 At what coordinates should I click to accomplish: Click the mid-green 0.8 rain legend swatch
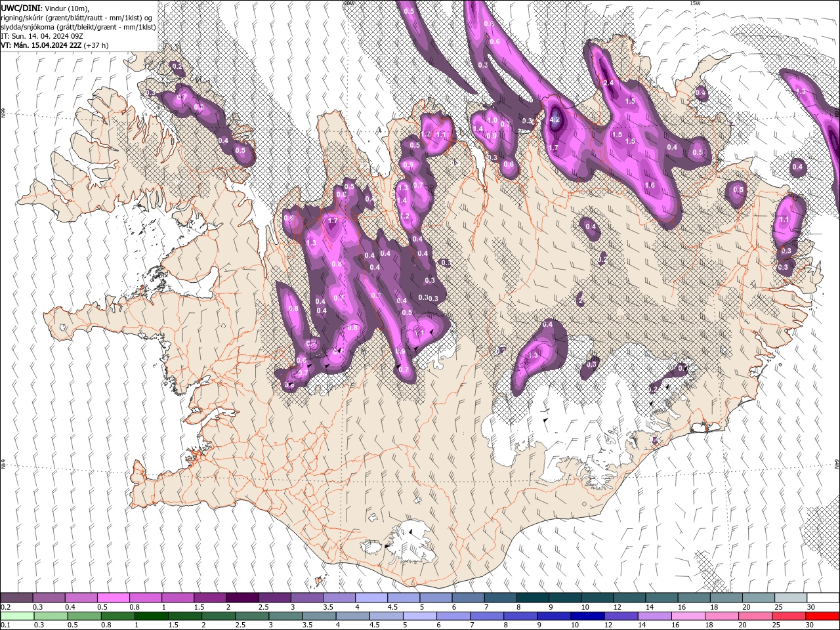point(117,616)
